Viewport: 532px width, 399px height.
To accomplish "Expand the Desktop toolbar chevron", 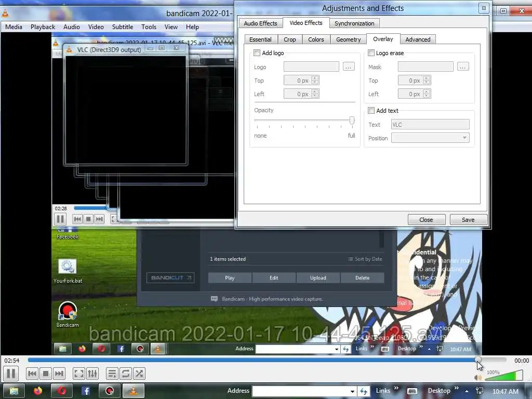I will coord(456,388).
